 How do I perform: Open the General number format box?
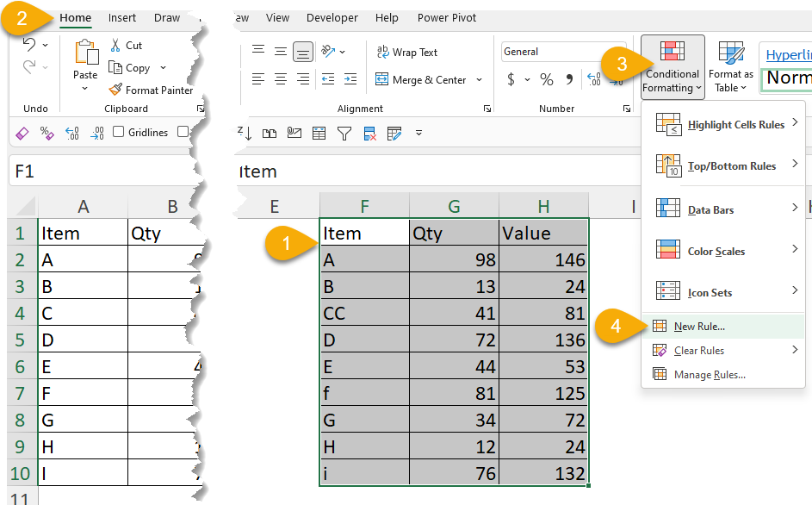551,52
